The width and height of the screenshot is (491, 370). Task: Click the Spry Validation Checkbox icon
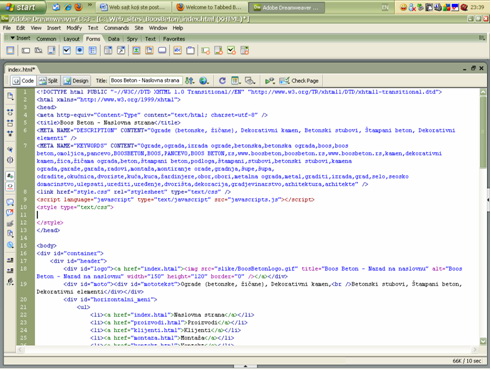pyautogui.click(x=231, y=51)
